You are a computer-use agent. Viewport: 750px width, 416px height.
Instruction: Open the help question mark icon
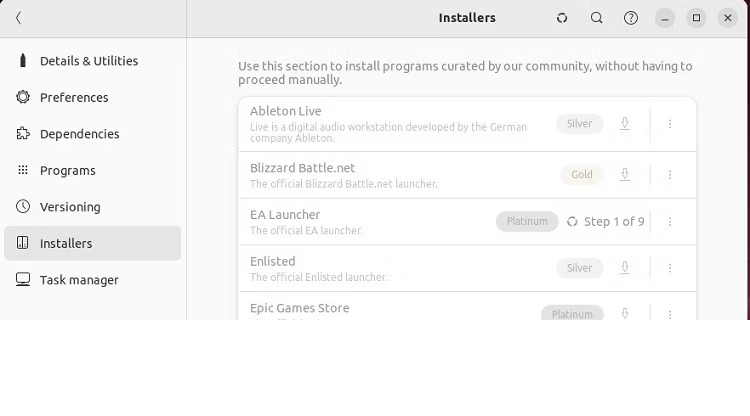pos(631,18)
